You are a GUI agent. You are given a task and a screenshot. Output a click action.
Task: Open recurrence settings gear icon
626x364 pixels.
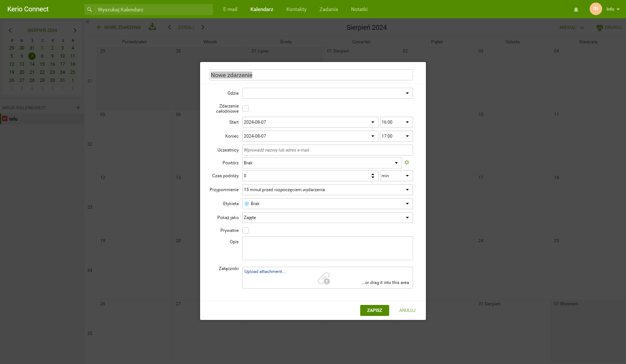407,163
